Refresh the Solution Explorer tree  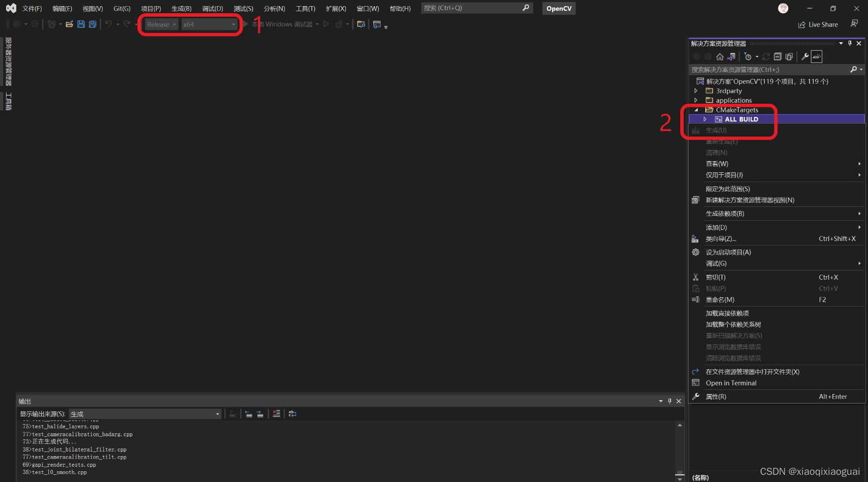pos(766,56)
